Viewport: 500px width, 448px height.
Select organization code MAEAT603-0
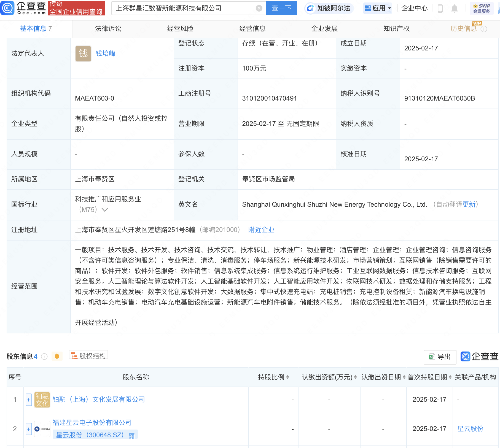click(x=95, y=98)
